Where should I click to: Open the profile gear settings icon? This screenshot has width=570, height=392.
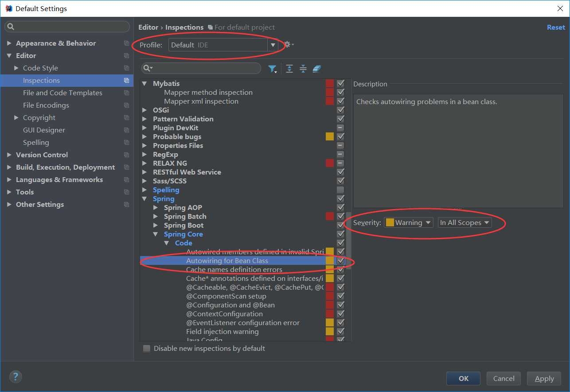coord(289,45)
